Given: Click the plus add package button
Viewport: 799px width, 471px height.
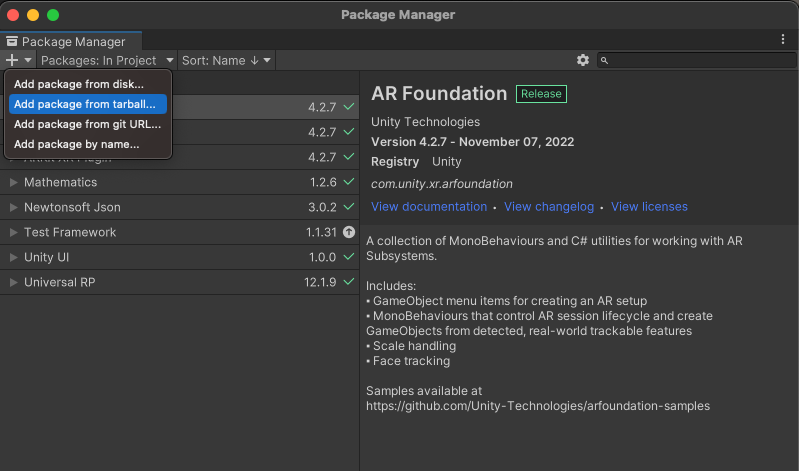Looking at the screenshot, I should click(12, 61).
